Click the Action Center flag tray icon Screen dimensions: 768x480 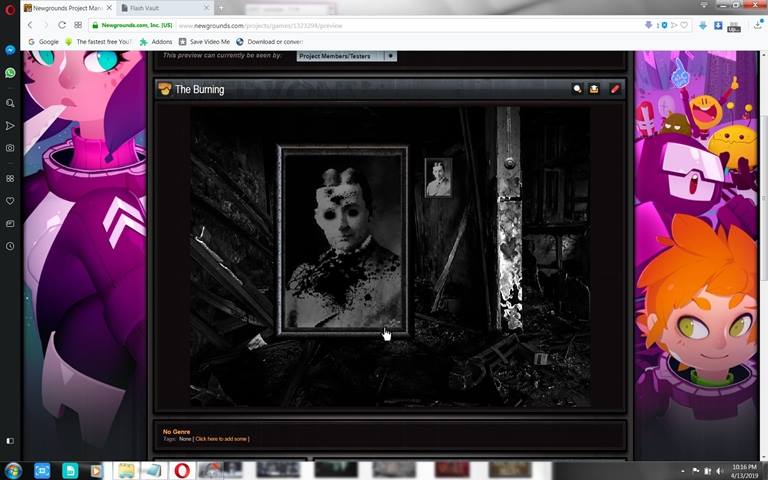coord(696,471)
